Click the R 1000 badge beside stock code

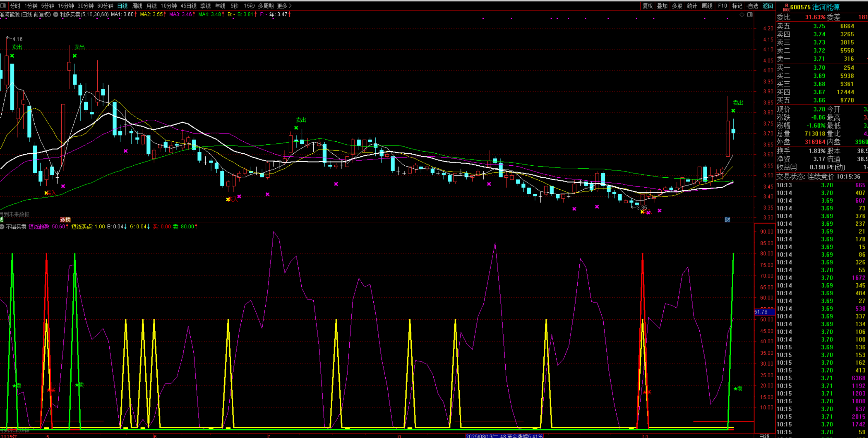pos(786,7)
